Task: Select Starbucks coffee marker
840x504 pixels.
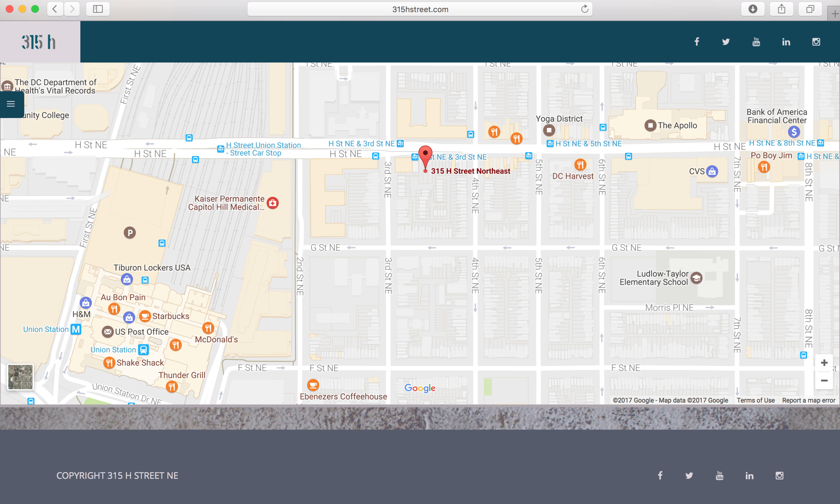Action: point(144,316)
